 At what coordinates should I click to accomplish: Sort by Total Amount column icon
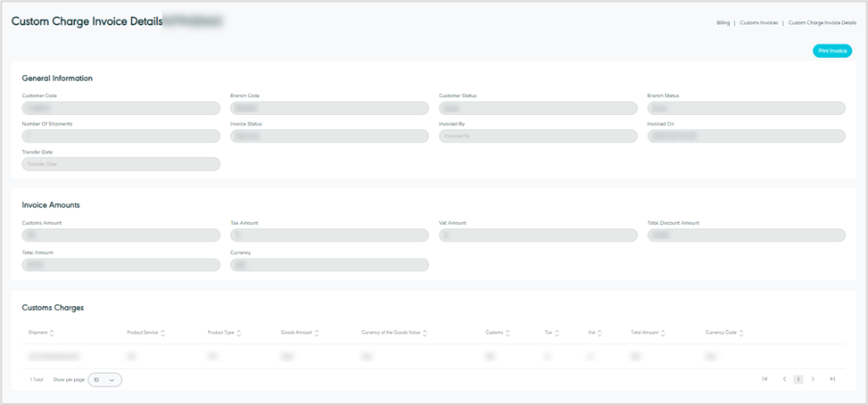(x=663, y=333)
